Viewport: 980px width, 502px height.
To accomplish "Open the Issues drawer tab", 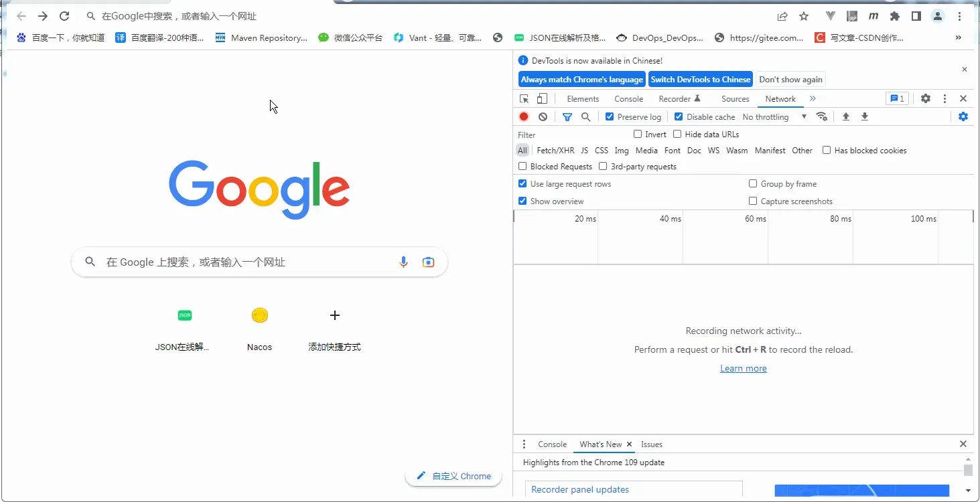I will coord(652,444).
